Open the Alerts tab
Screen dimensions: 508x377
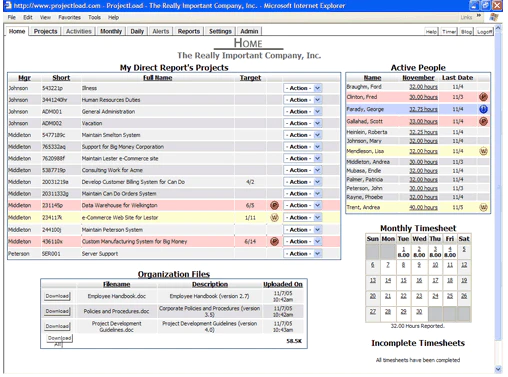[161, 31]
